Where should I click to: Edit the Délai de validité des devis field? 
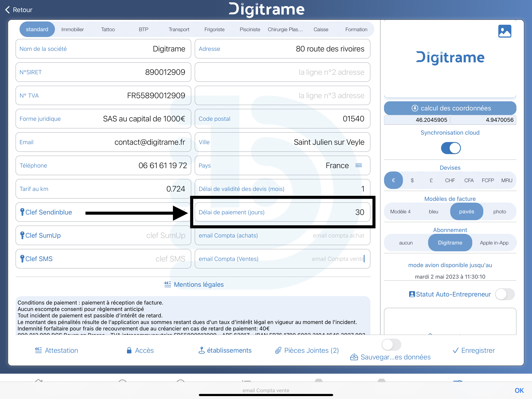(282, 189)
